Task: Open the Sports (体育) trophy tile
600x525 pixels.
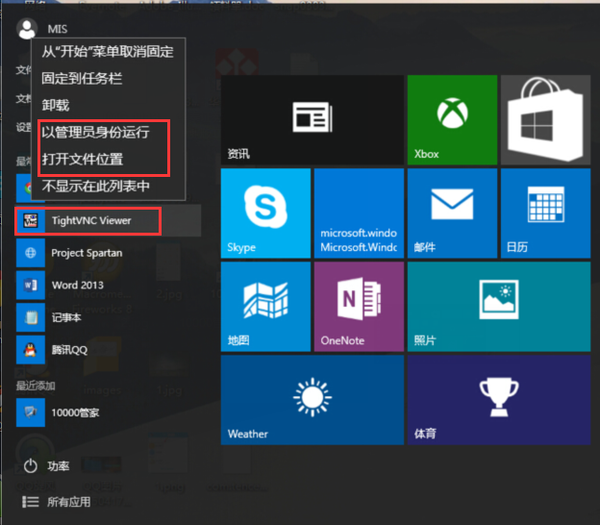Action: tap(499, 400)
